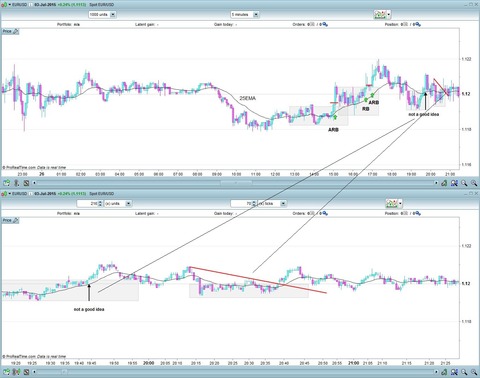Click the green recenter icon on top chart toolbar
Image resolution: width=480 pixels, height=378 pixels.
pos(444,183)
